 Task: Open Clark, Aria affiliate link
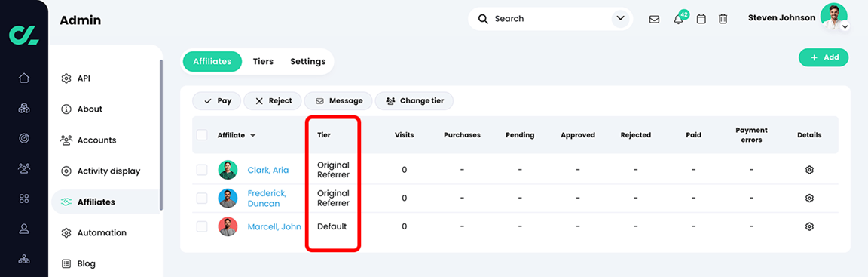click(x=268, y=170)
